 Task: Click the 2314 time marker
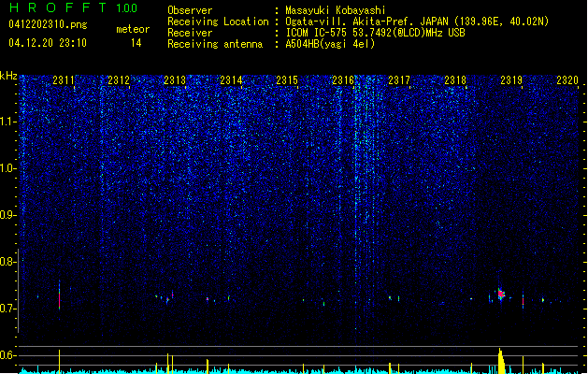tap(231, 79)
